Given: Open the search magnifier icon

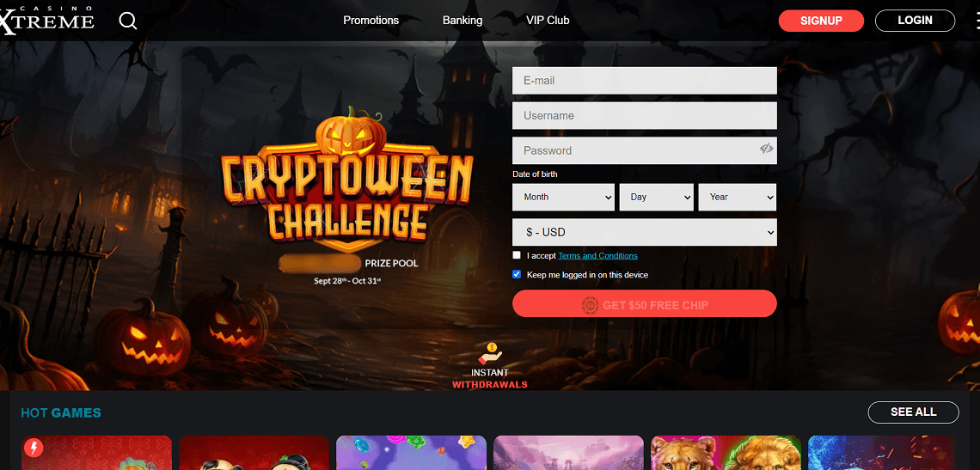Looking at the screenshot, I should (128, 21).
